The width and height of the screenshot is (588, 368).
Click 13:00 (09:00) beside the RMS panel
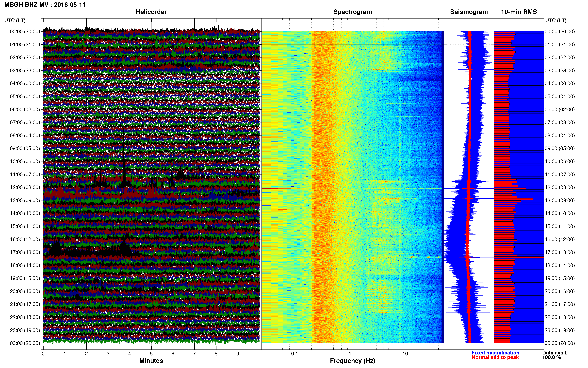pyautogui.click(x=560, y=201)
